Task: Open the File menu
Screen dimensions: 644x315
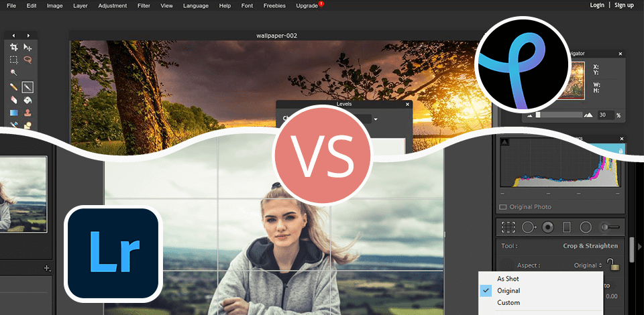Action: (11, 6)
